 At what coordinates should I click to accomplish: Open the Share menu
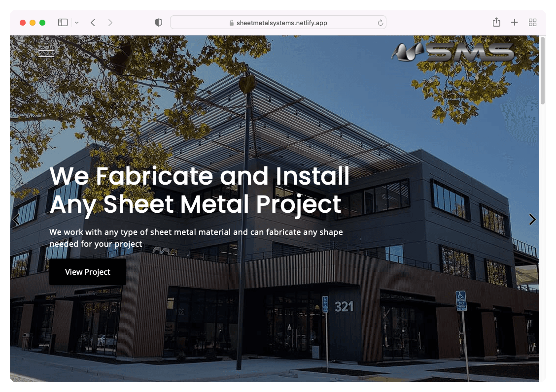point(496,23)
